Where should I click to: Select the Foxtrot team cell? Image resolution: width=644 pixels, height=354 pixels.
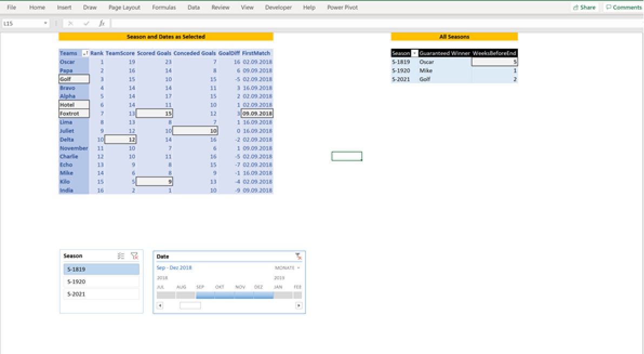click(x=74, y=114)
